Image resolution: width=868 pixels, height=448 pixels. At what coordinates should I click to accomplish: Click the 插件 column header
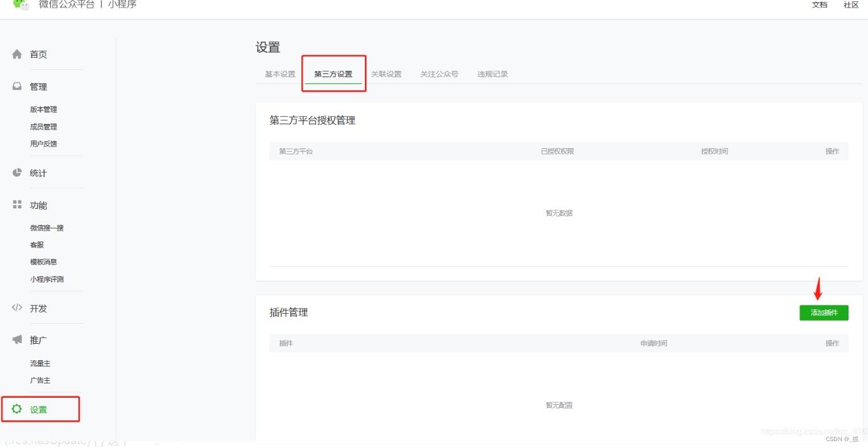click(x=286, y=343)
